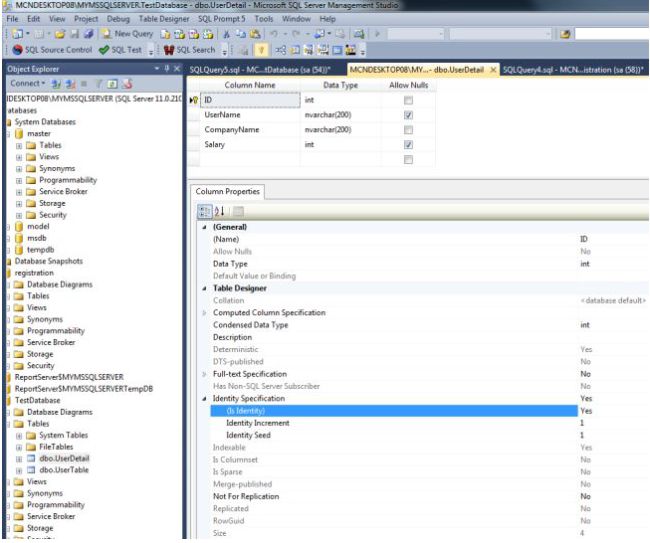Click the Identity Seed value field
This screenshot has width=650, height=543.
pyautogui.click(x=613, y=435)
